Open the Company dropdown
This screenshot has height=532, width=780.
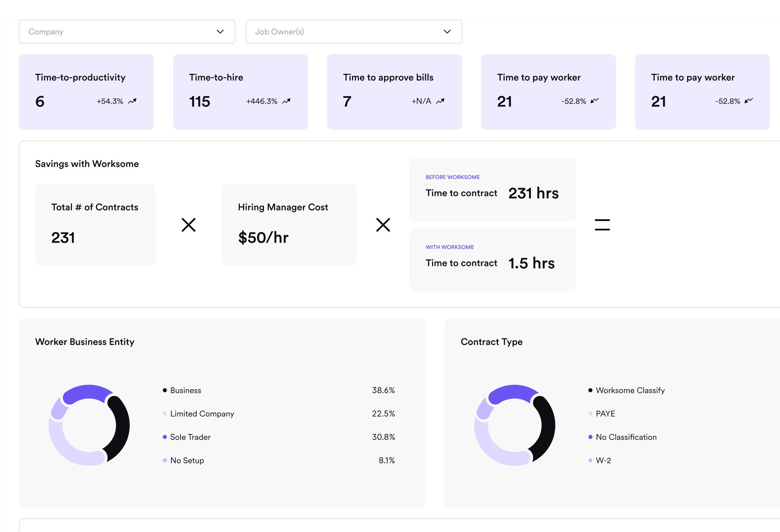(127, 32)
